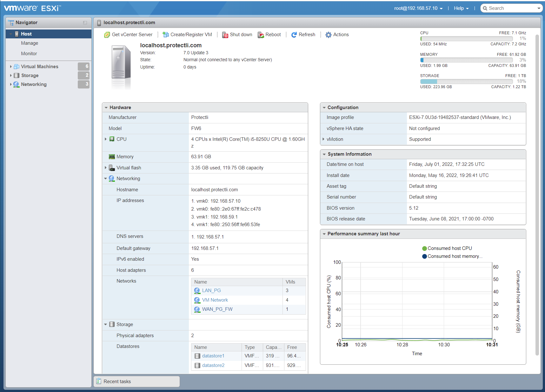Click the Storage usage bar
The width and height of the screenshot is (545, 392).
point(466,82)
